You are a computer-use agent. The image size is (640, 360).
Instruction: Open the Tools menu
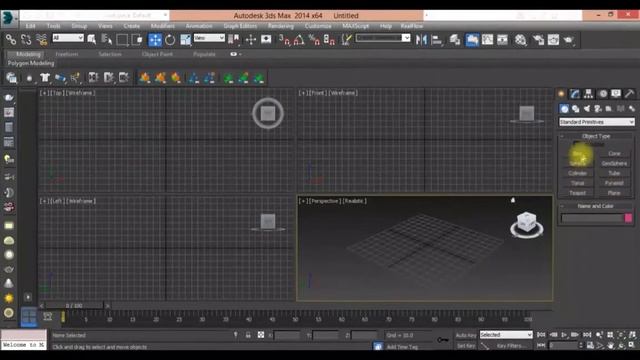[53, 26]
